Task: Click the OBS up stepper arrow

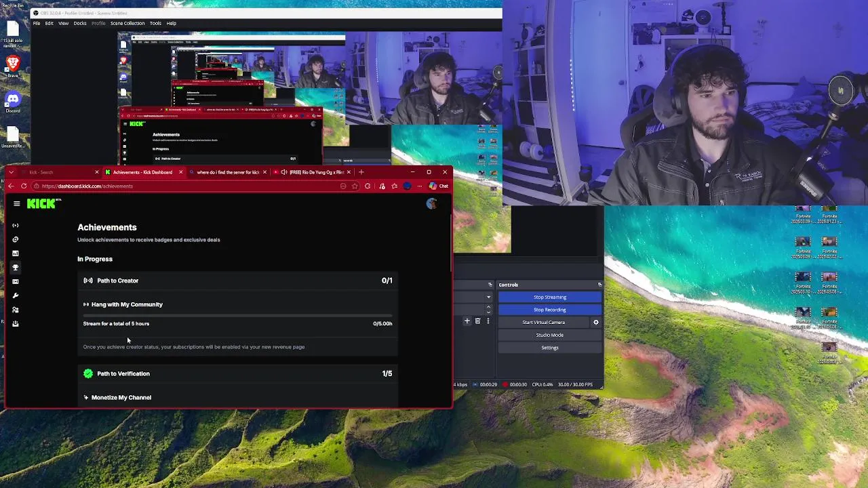Action: pyautogui.click(x=488, y=306)
